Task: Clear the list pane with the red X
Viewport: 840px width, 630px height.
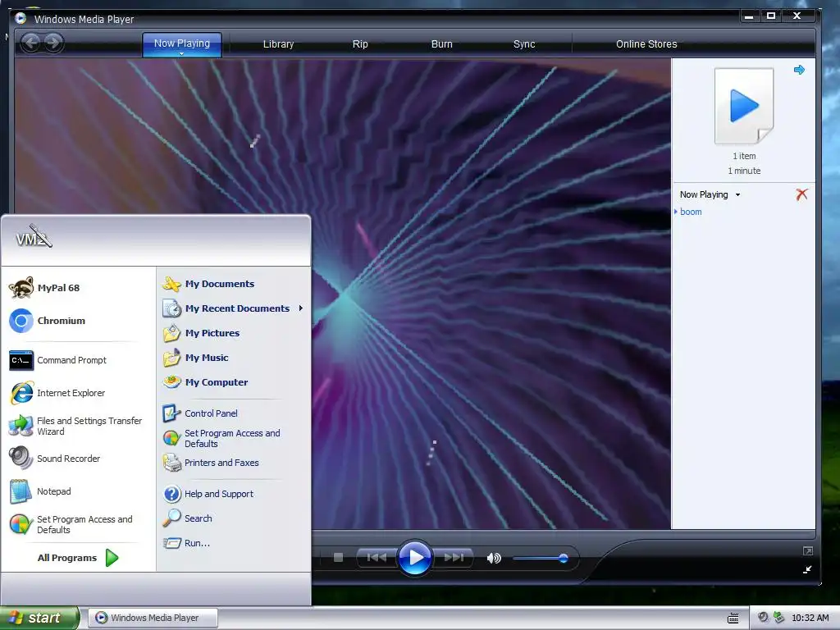Action: pyautogui.click(x=801, y=194)
